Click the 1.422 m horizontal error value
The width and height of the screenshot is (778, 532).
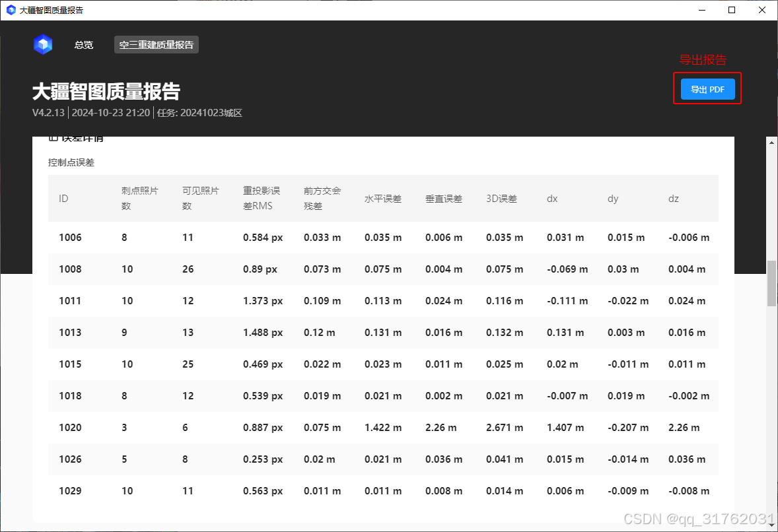tap(383, 428)
